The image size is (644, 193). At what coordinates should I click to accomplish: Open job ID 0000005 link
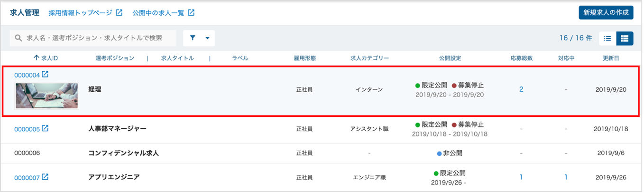pos(27,129)
